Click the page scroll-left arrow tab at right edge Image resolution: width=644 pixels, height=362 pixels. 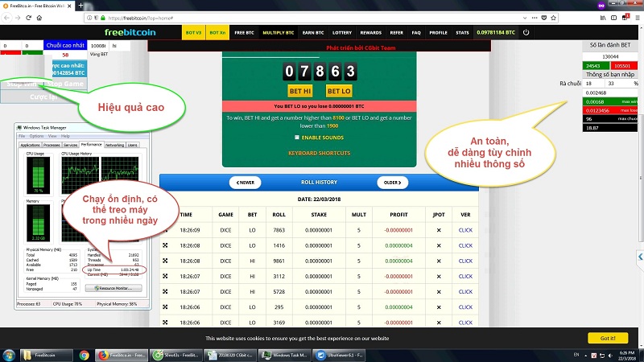[640, 257]
